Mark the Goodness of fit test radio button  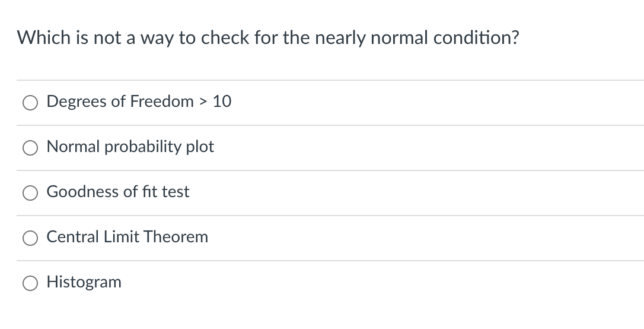[x=30, y=193]
